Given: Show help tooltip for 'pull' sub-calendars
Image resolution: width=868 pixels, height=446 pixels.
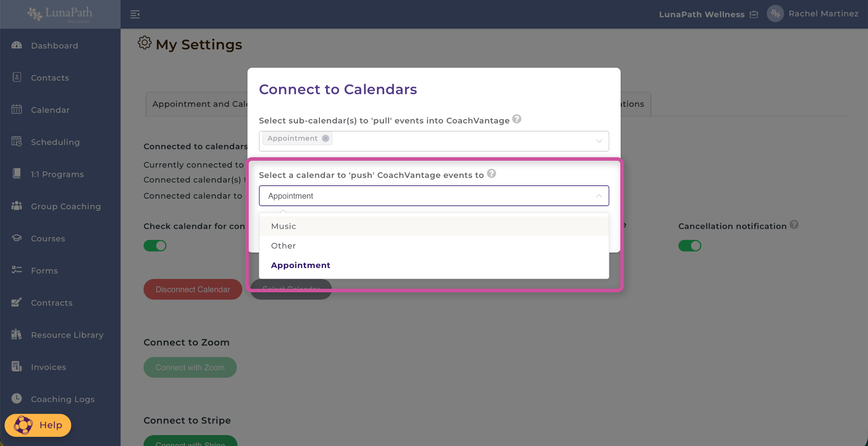Looking at the screenshot, I should point(517,119).
